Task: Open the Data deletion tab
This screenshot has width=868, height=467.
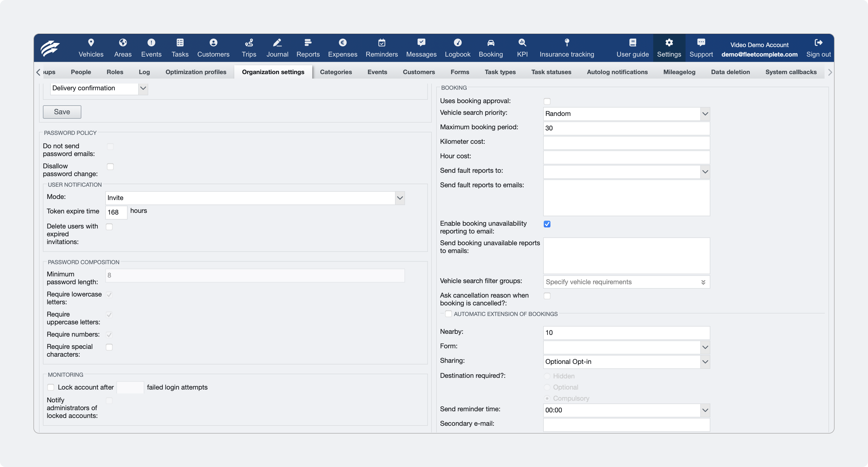Action: pos(730,72)
